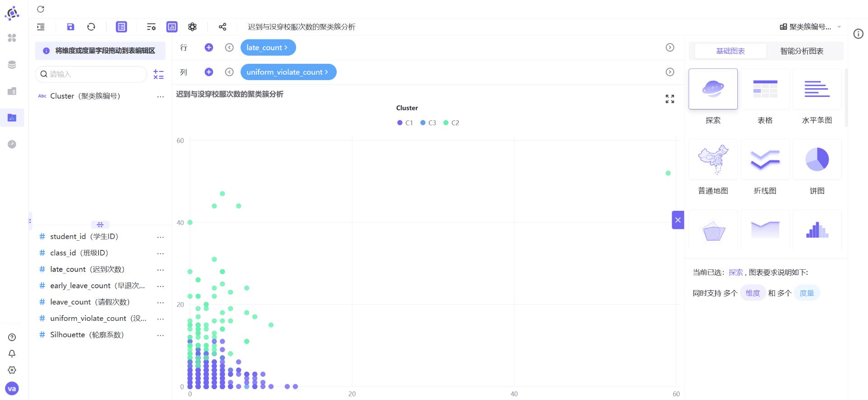The width and height of the screenshot is (868, 400).
Task: Switch to 基础图表 tab
Action: pos(731,51)
